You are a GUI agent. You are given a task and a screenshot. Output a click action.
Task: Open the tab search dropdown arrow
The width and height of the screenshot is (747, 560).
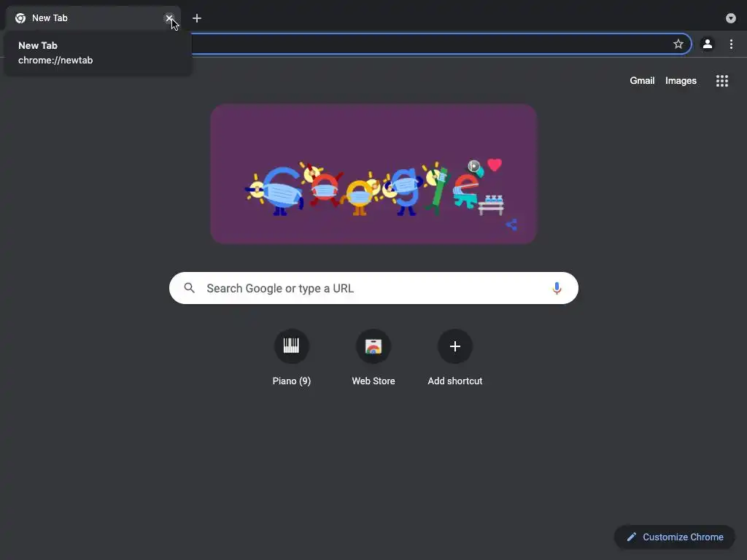tap(731, 18)
